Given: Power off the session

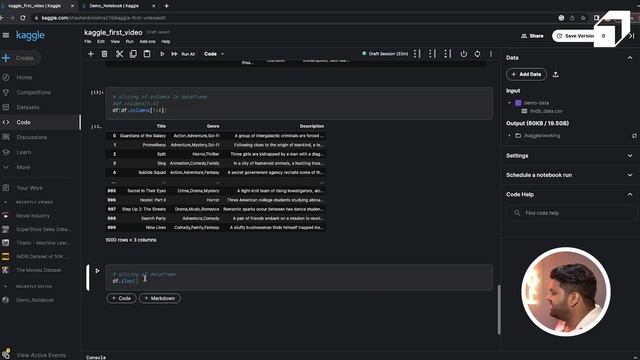Looking at the screenshot, I should pyautogui.click(x=464, y=54).
